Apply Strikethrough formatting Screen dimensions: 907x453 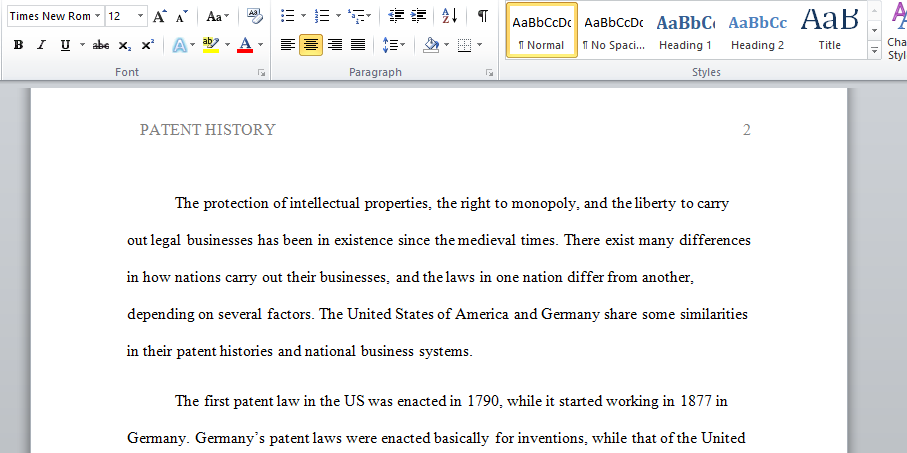(x=101, y=45)
